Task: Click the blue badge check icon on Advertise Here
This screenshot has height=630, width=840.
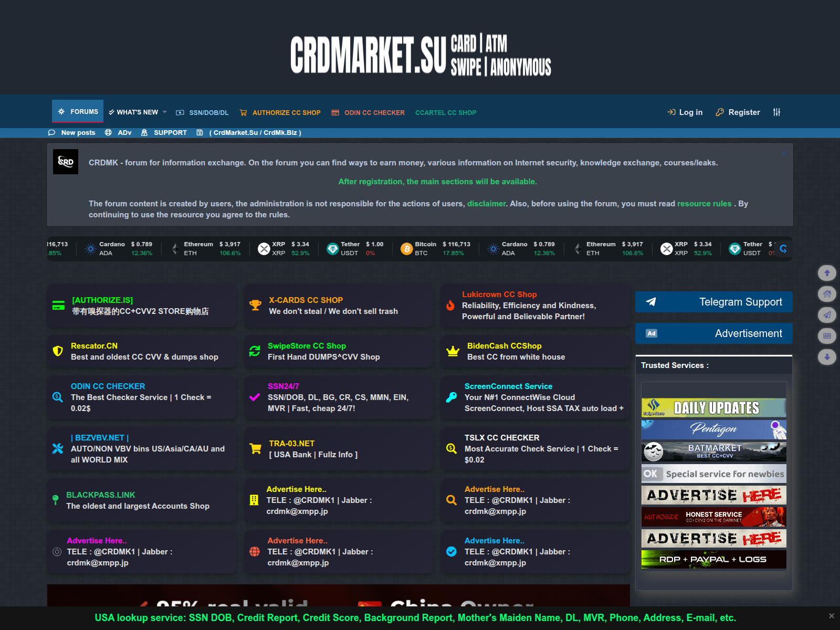Action: click(451, 552)
